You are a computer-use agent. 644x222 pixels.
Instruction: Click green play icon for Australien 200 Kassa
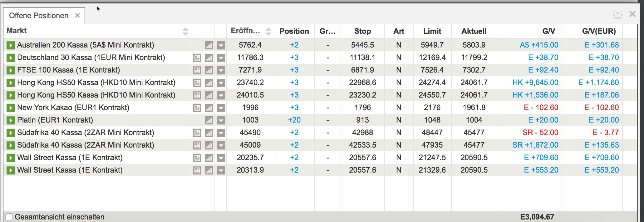[x=11, y=45]
